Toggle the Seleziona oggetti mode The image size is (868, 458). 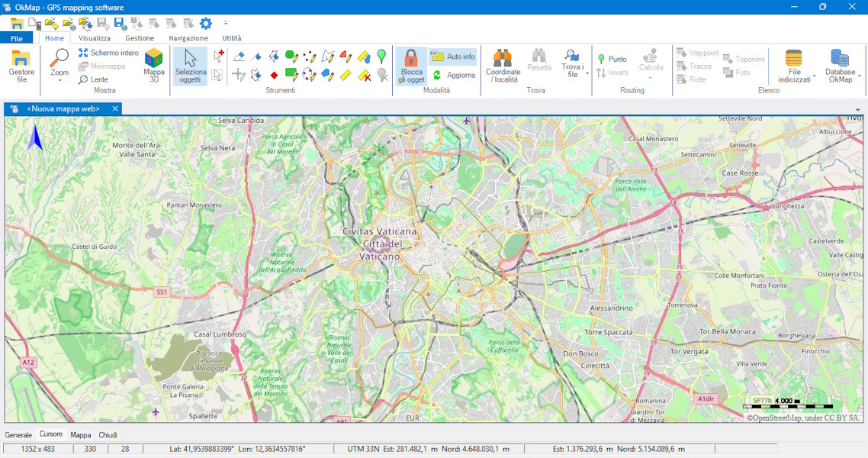point(191,66)
